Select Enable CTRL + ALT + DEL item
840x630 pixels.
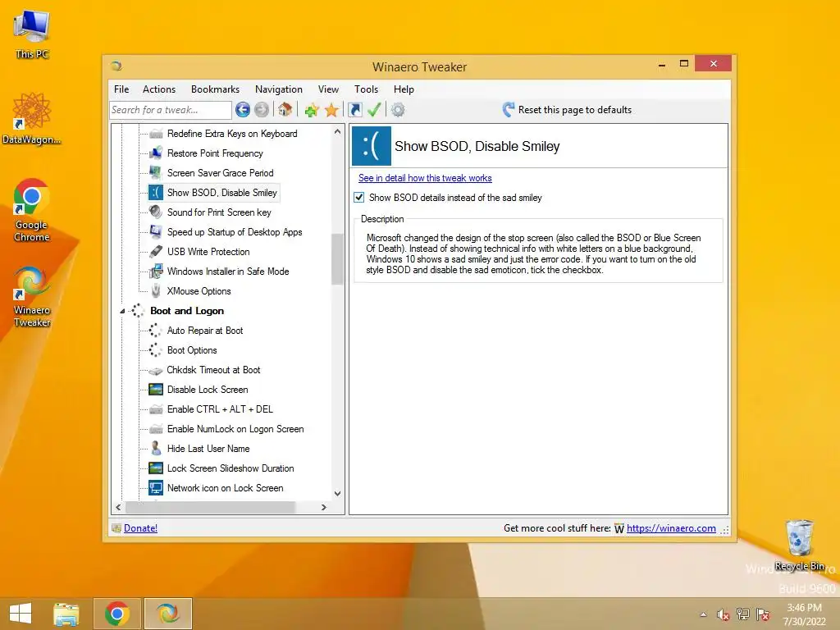pos(220,409)
